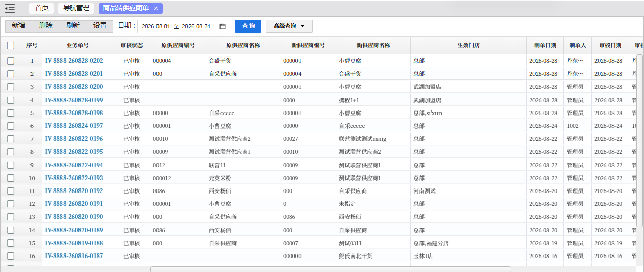Check the box for row 1
Screen dimensions: 644x272
pyautogui.click(x=11, y=61)
